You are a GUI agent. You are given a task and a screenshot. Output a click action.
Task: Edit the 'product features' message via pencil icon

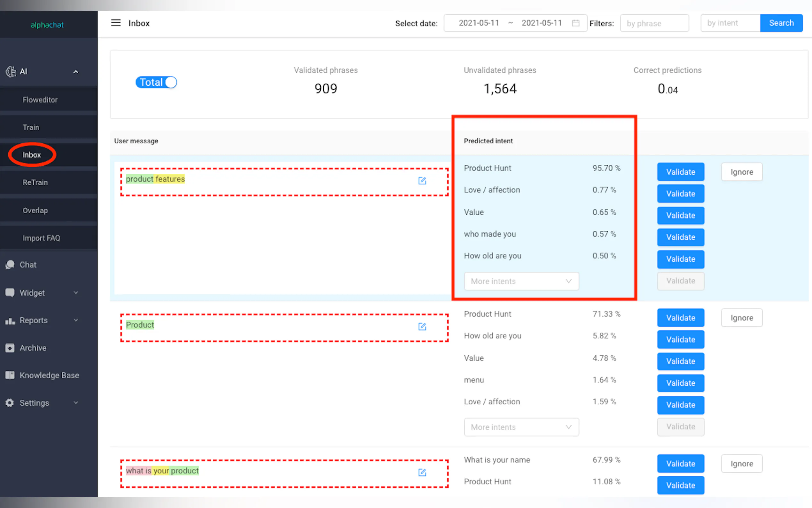tap(422, 181)
